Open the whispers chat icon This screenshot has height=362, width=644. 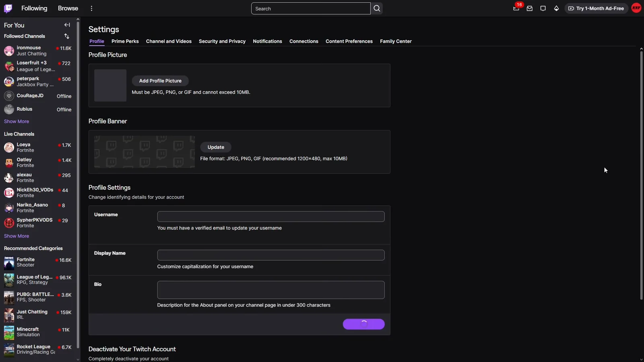pyautogui.click(x=543, y=8)
